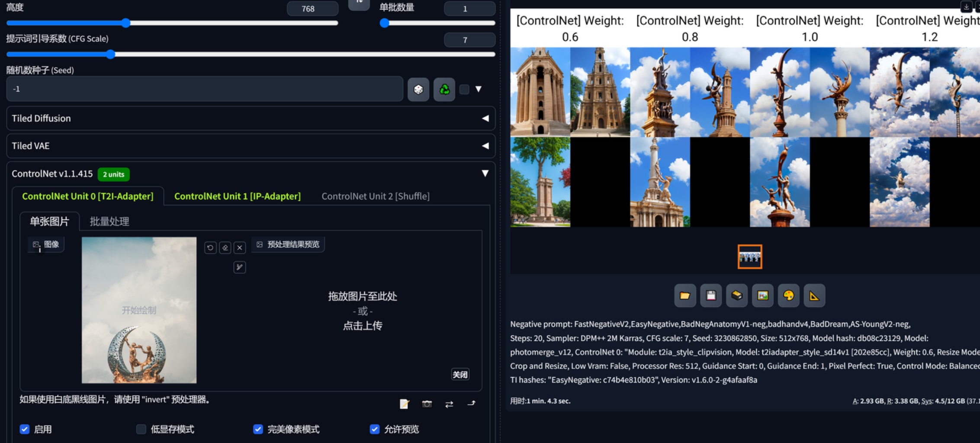Click the dice random seed icon
980x443 pixels.
pyautogui.click(x=418, y=90)
